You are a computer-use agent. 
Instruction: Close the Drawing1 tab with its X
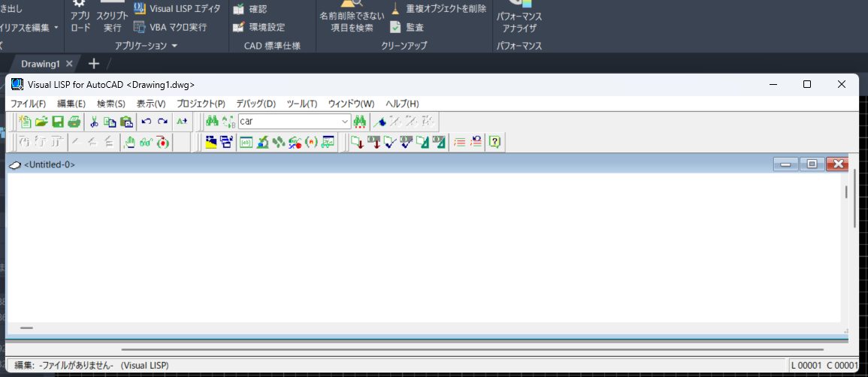tap(69, 64)
